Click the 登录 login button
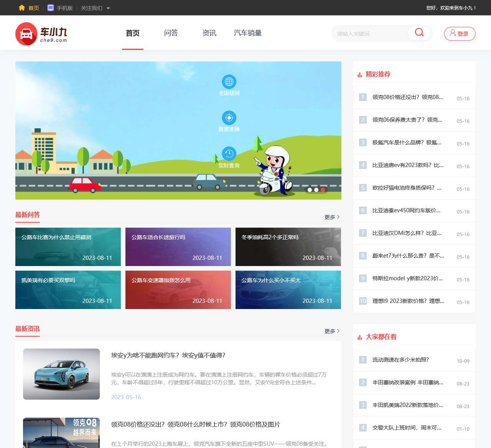Viewport: 491px width, 448px height. (460, 34)
